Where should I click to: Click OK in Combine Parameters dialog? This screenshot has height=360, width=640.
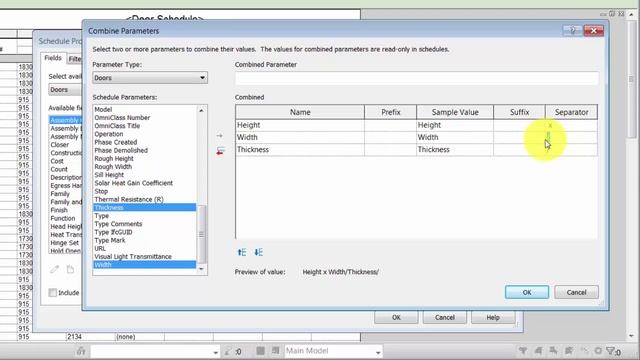tap(527, 292)
